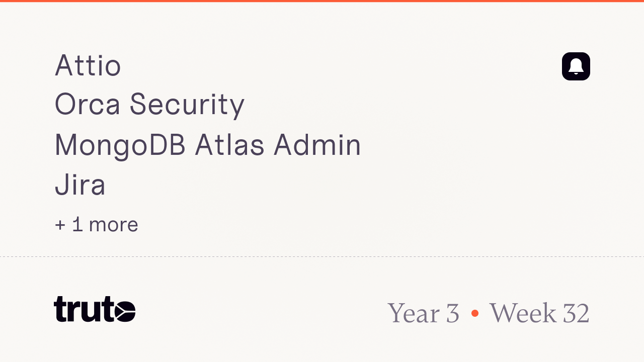
Task: Open the Orca Security entry
Action: (x=149, y=105)
